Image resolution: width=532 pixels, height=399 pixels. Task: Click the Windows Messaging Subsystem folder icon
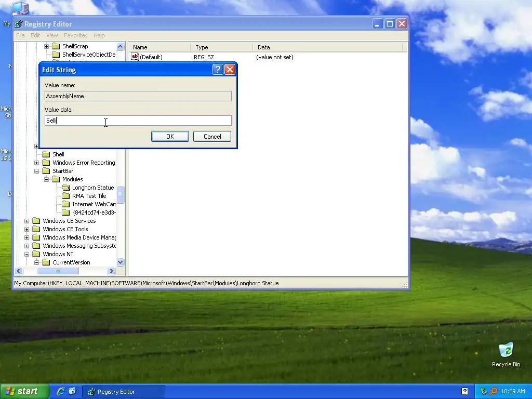click(x=36, y=246)
